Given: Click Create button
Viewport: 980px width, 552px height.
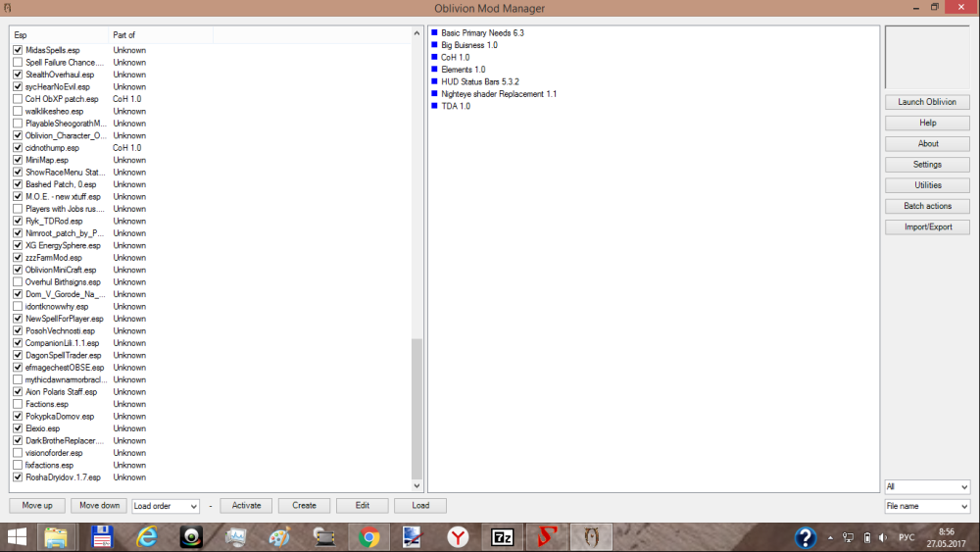Looking at the screenshot, I should tap(305, 505).
